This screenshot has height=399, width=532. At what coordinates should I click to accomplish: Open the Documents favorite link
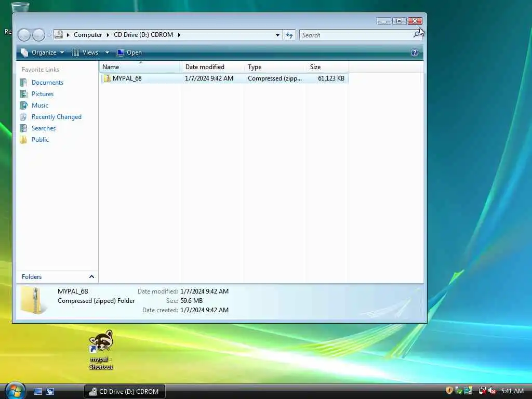click(47, 83)
